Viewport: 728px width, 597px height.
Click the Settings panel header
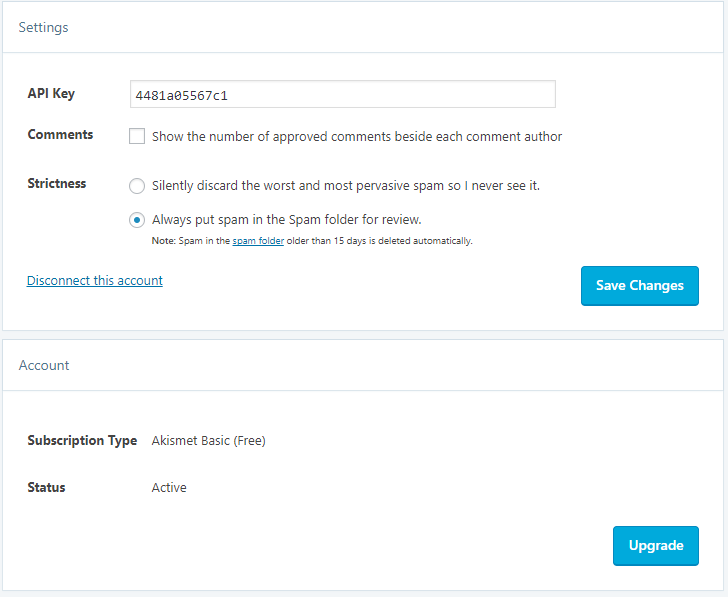pos(43,27)
